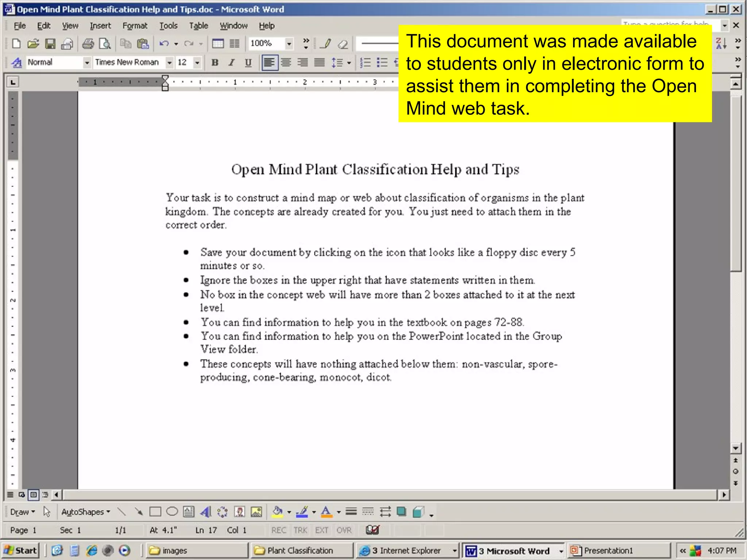
Task: Open the Table menu
Action: pos(198,26)
